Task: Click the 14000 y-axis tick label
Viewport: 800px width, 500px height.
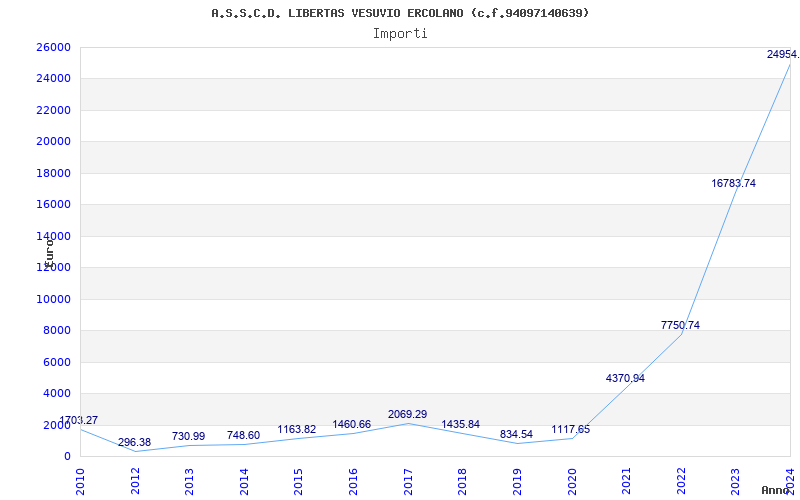Action: pyautogui.click(x=53, y=236)
